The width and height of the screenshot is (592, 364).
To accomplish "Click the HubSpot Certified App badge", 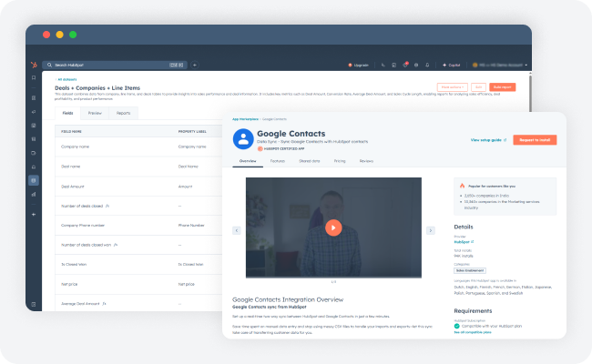I will [x=281, y=148].
